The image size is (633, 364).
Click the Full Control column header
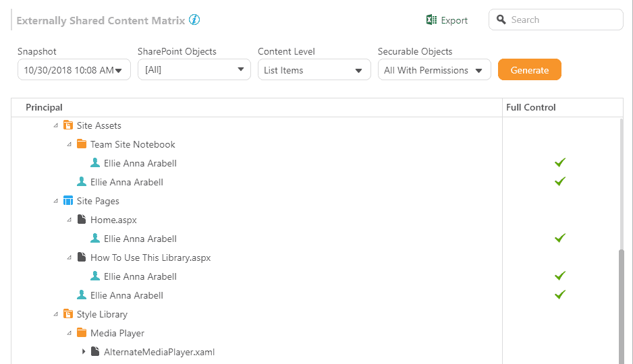point(531,107)
